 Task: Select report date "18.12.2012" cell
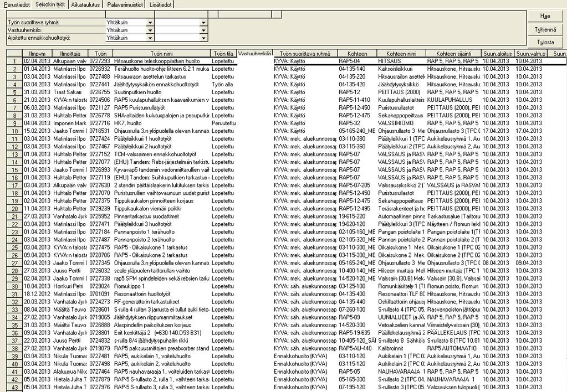pos(37,294)
